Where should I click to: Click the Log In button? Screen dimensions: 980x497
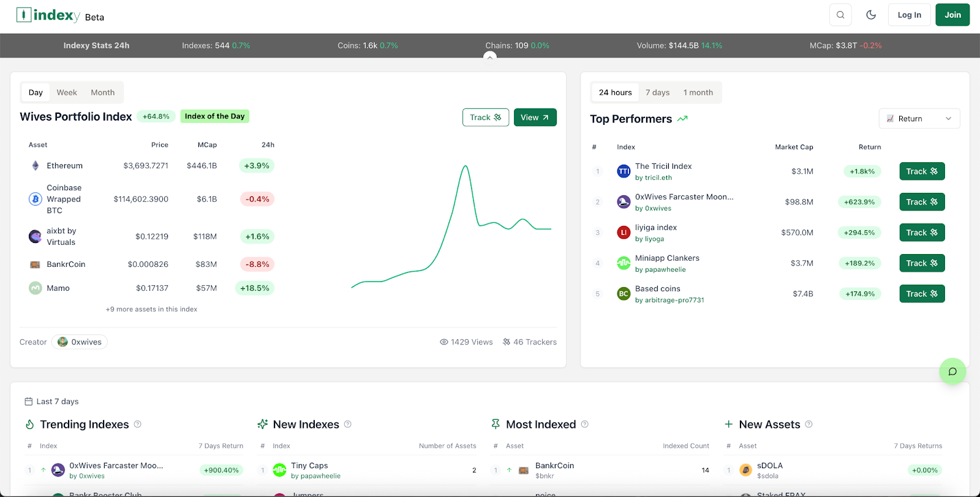coord(910,15)
